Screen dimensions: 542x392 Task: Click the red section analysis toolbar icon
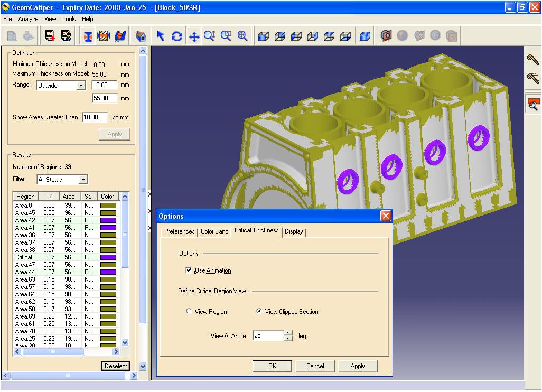(x=386, y=35)
